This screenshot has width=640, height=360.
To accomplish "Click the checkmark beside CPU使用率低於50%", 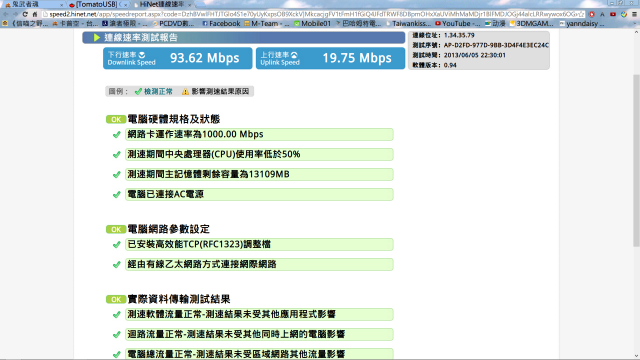I will [x=117, y=155].
